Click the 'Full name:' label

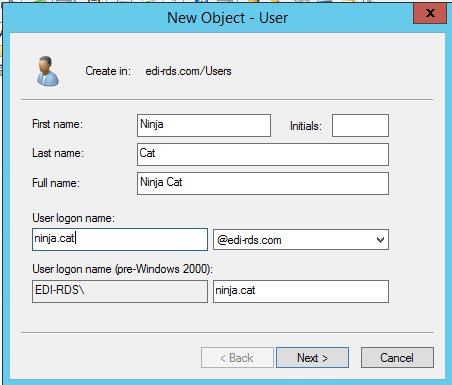56,183
